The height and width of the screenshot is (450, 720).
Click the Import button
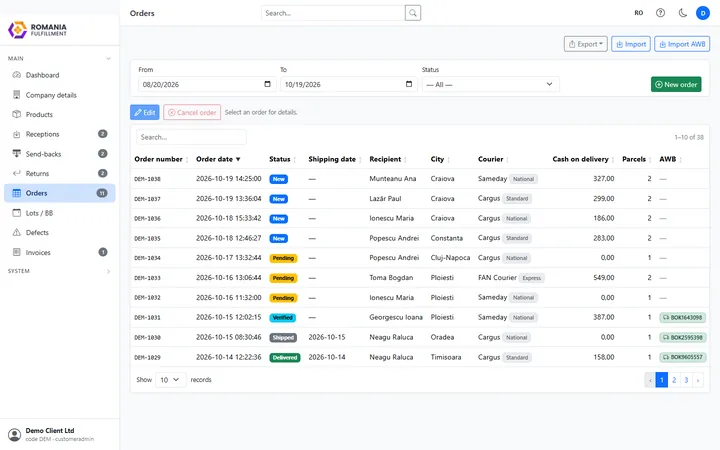630,44
